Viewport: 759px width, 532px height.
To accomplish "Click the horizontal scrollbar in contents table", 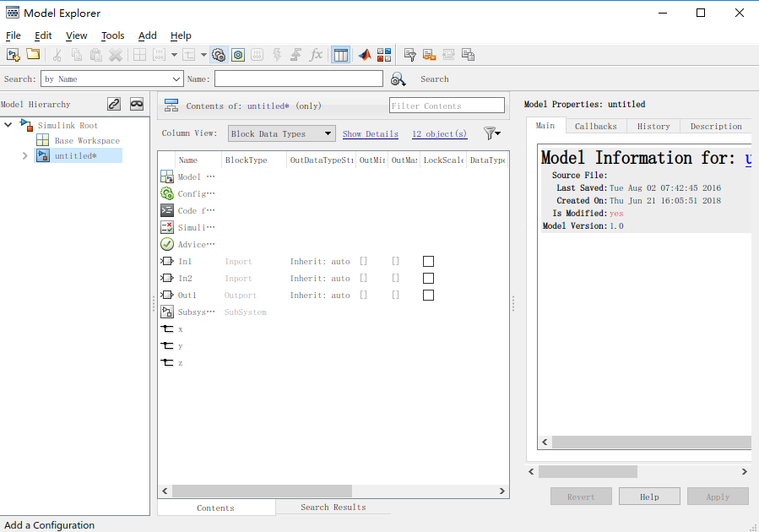I will tap(262, 491).
